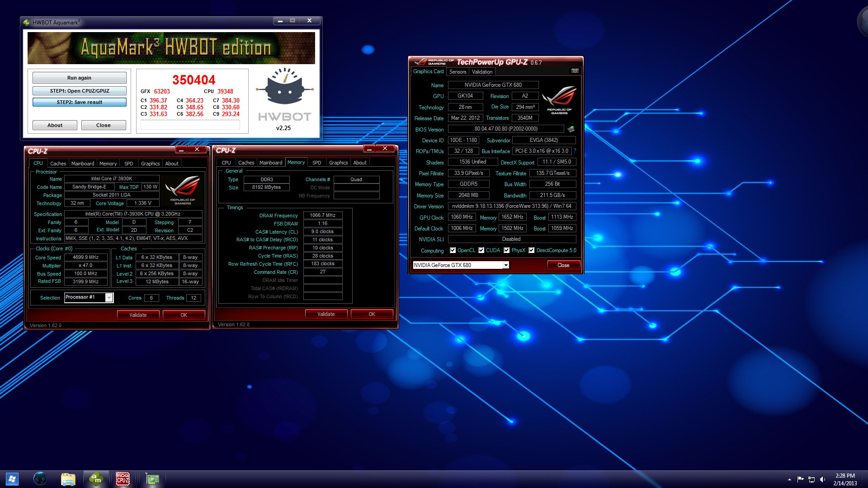
Task: Open network status tray icon
Action: click(811, 479)
